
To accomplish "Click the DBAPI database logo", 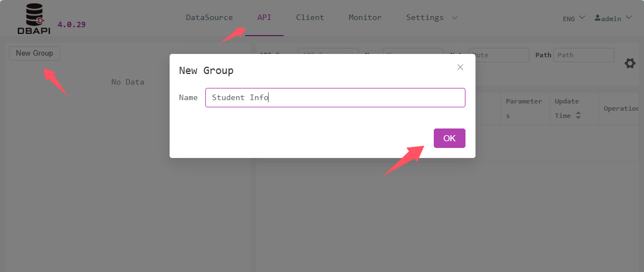I will (x=34, y=18).
